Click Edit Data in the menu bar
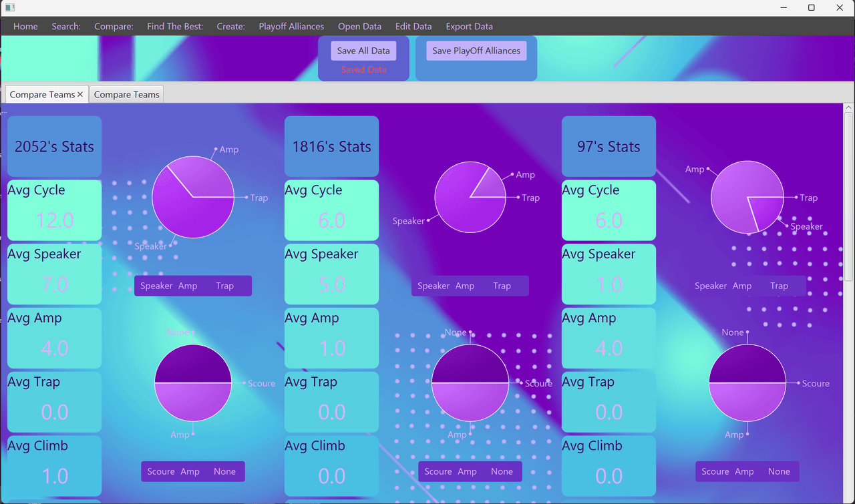This screenshot has height=504, width=855. coord(413,27)
